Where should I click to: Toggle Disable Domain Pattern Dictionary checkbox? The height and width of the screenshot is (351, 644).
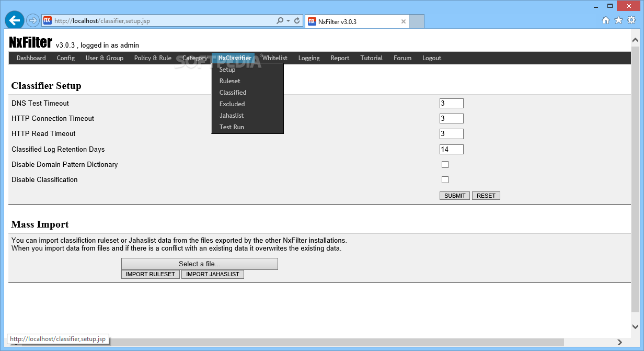tap(445, 165)
